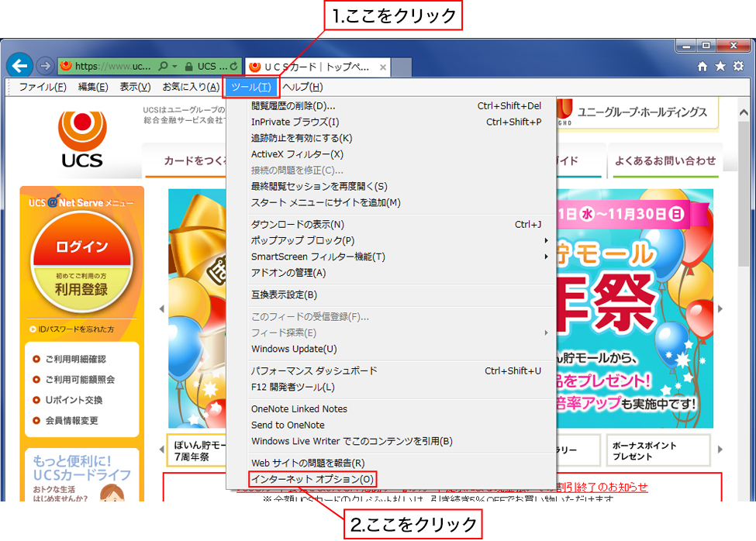Open ご利用明細確認 link
The height and width of the screenshot is (541, 756).
coord(70,359)
